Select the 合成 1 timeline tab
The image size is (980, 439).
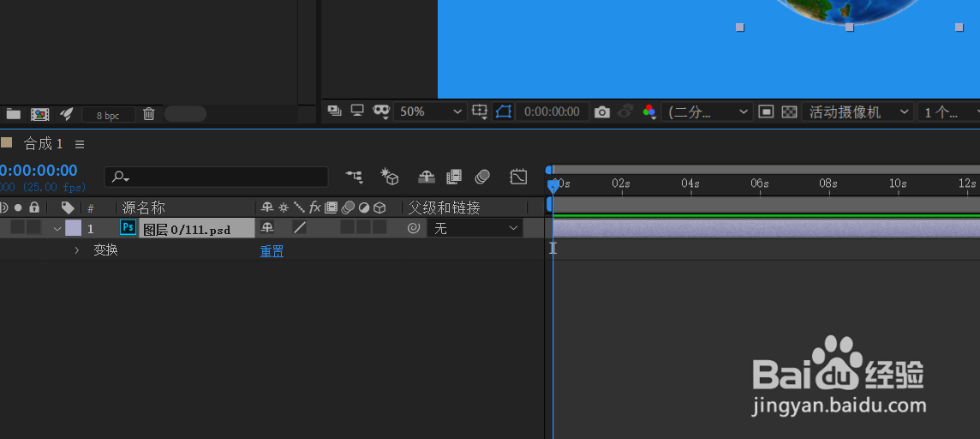tap(43, 144)
